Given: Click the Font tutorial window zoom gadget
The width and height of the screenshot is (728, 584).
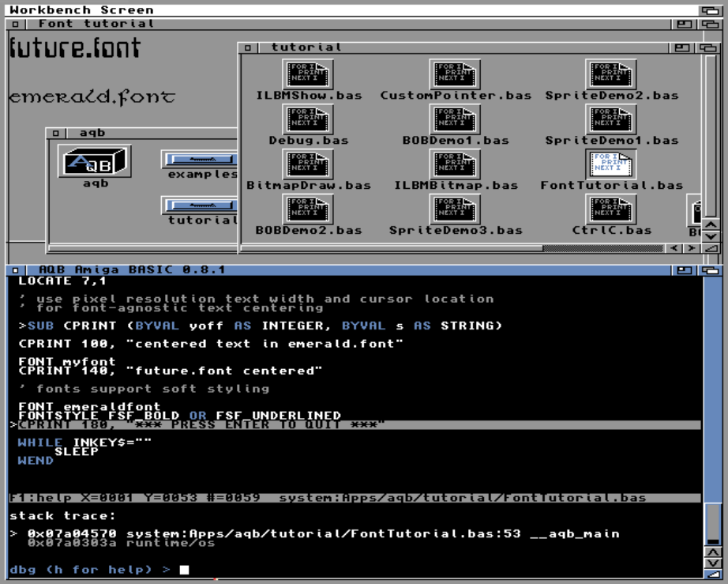Looking at the screenshot, I should pos(684,24).
